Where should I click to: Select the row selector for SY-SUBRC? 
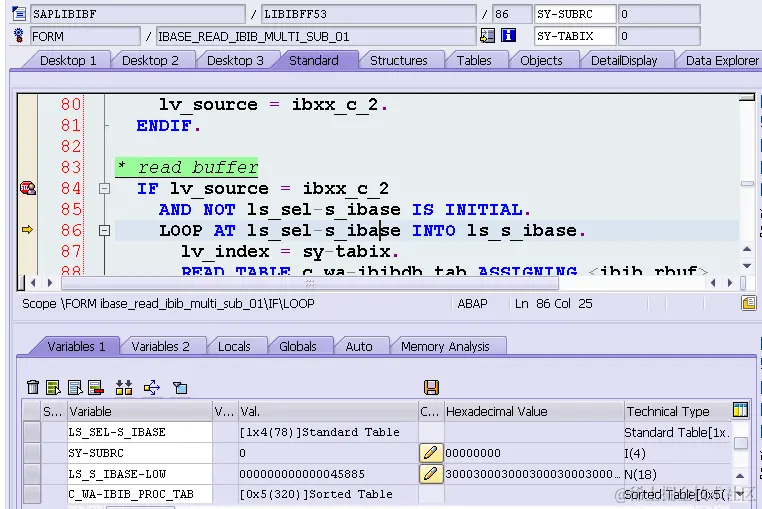pyautogui.click(x=32, y=453)
